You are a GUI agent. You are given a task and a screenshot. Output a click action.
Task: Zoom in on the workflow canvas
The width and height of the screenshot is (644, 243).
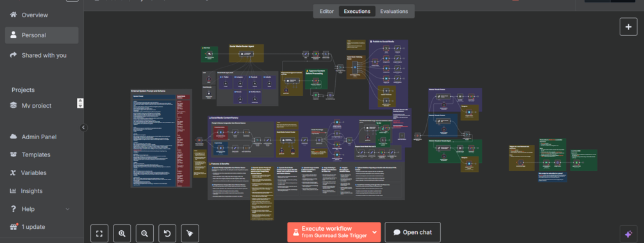[x=122, y=233]
